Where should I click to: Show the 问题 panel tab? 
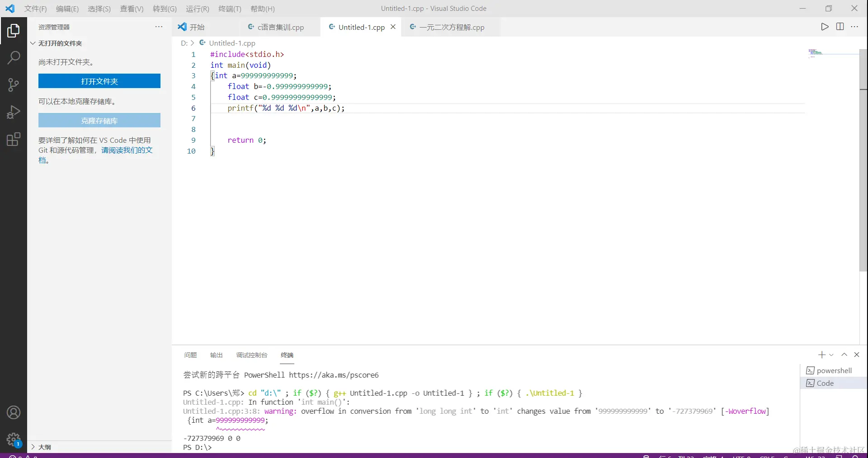point(190,355)
